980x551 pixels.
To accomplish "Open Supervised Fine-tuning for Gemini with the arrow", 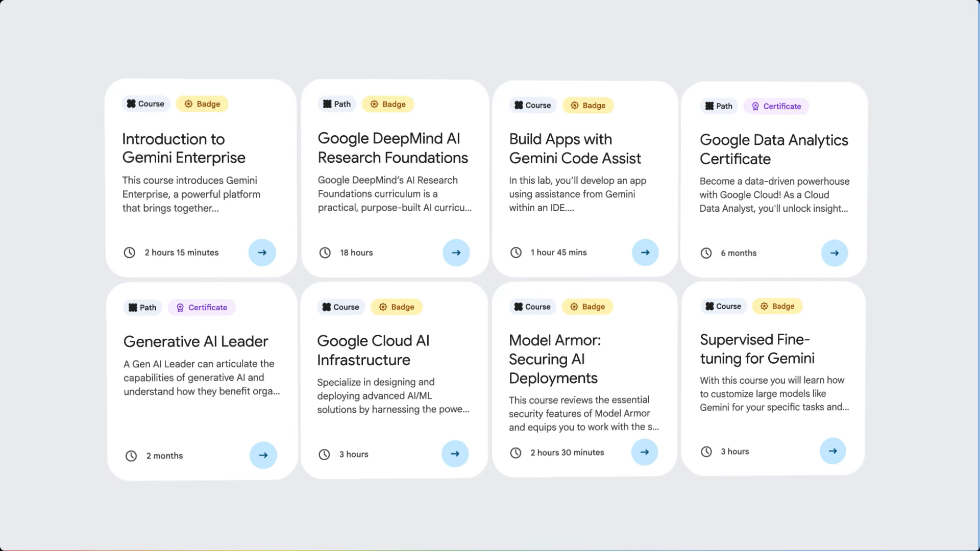I will 832,450.
